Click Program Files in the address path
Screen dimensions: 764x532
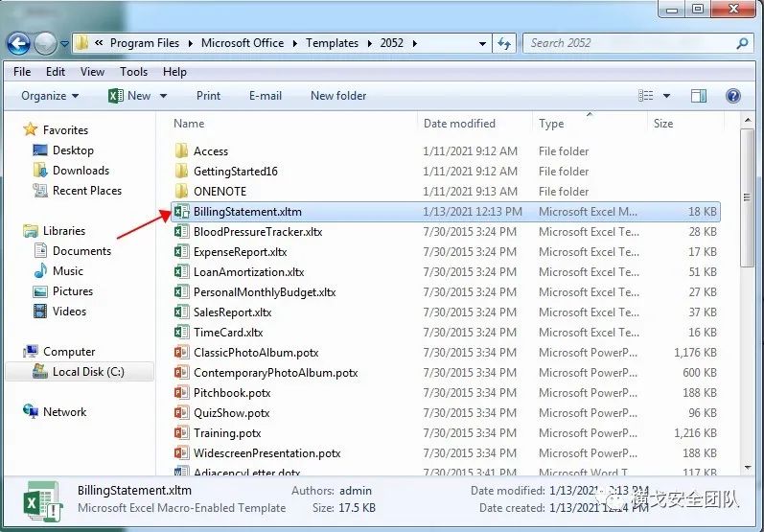click(145, 43)
